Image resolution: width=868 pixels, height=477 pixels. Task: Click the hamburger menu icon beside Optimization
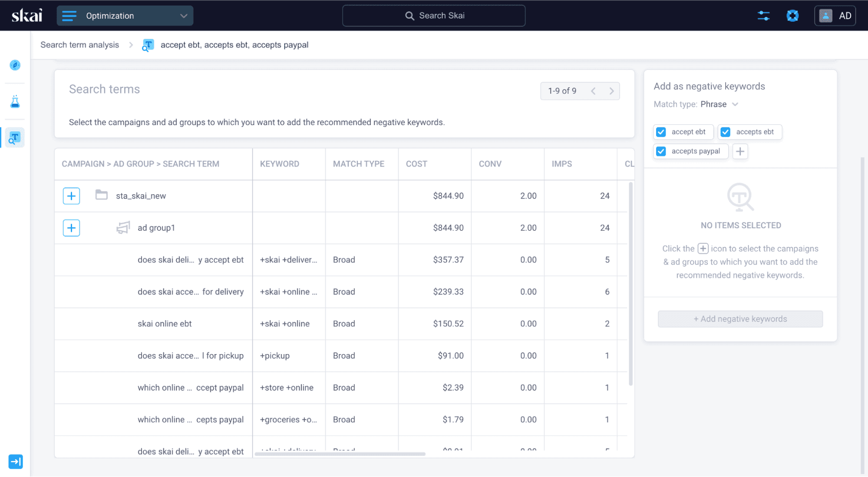69,16
